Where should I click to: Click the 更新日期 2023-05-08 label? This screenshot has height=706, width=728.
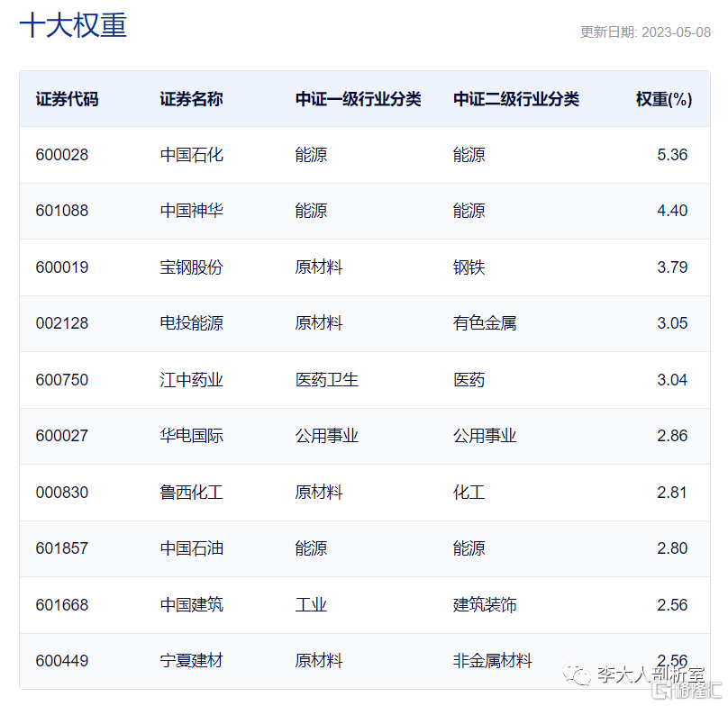[x=645, y=32]
